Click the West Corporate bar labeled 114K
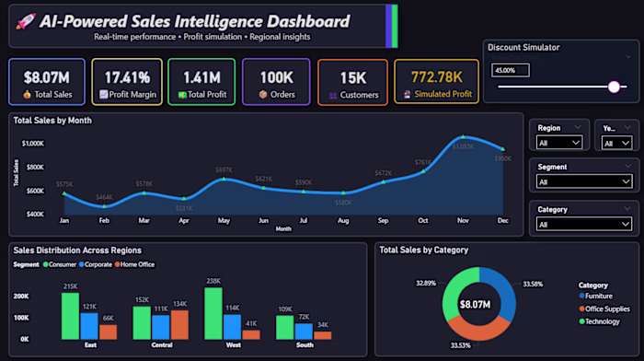Viewport: 644px width, 361px height. (x=233, y=327)
